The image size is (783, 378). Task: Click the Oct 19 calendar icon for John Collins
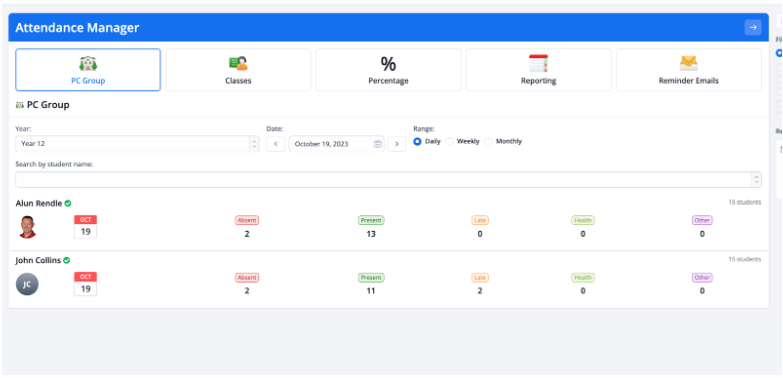tap(85, 284)
